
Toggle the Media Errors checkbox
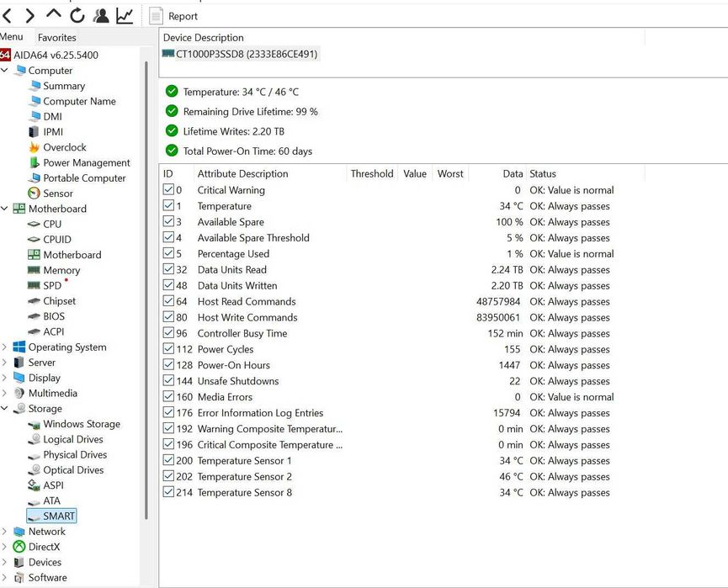click(168, 396)
